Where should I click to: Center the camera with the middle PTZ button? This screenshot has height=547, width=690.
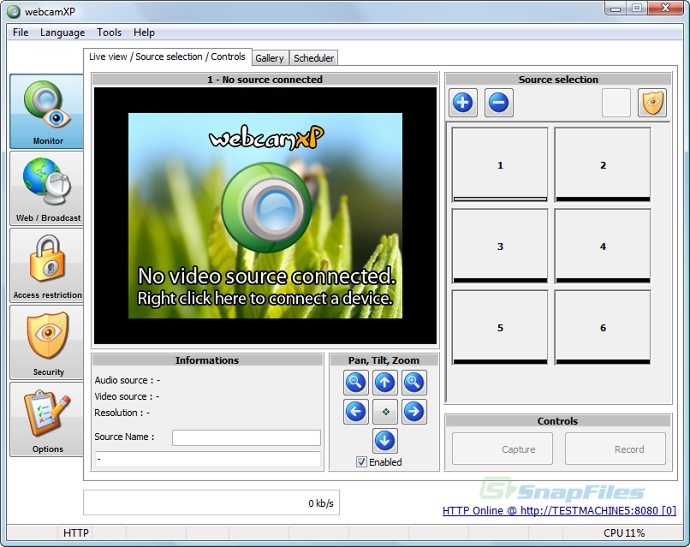385,411
